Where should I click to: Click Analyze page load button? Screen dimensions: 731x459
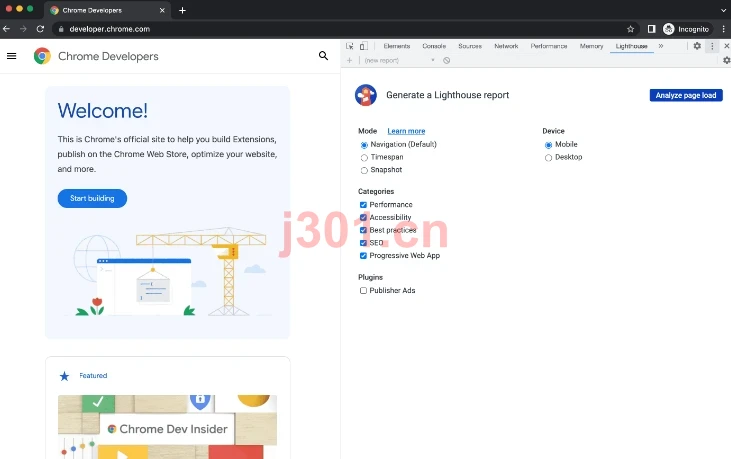point(686,95)
